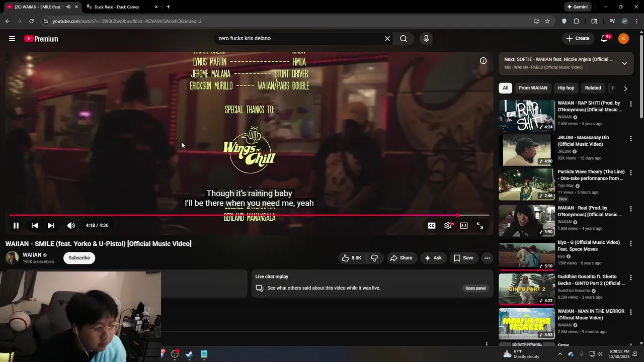Select the Hip hop filter chip
The width and height of the screenshot is (644, 362).
566,88
